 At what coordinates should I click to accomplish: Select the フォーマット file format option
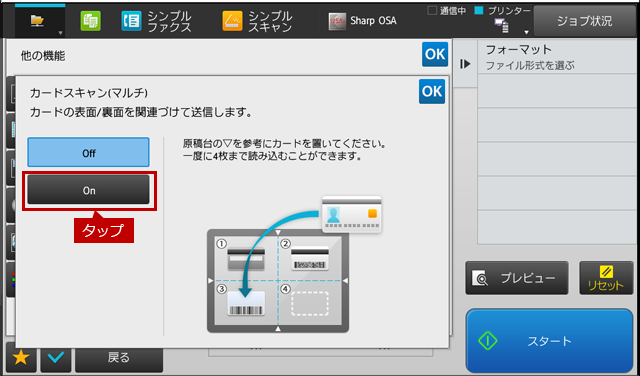pyautogui.click(x=558, y=57)
